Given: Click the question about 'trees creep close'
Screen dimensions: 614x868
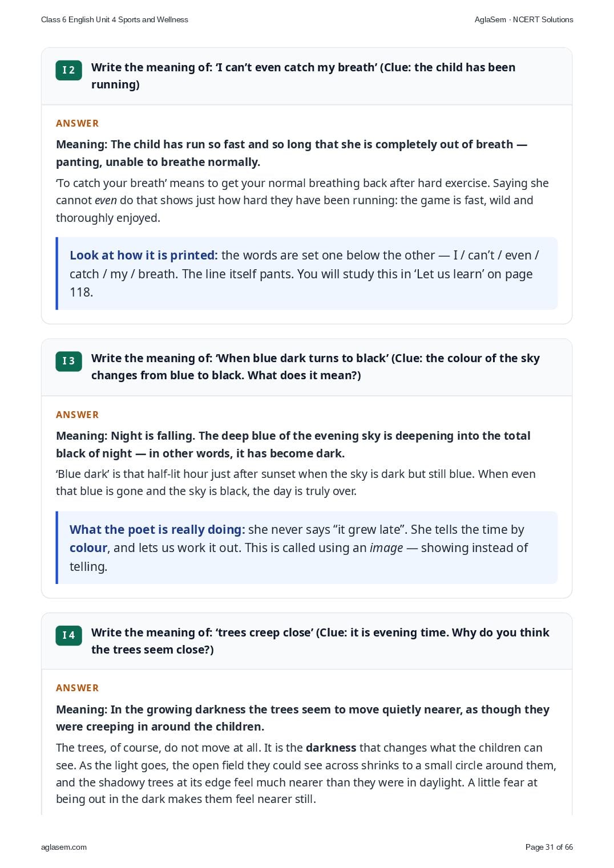Looking at the screenshot, I should tap(320, 641).
